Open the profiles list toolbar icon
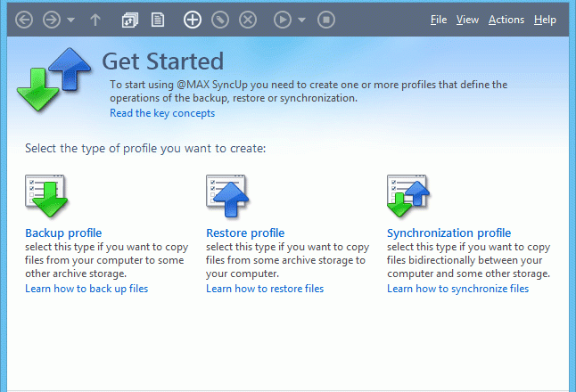Viewport: 576px width, 392px height. tap(129, 20)
